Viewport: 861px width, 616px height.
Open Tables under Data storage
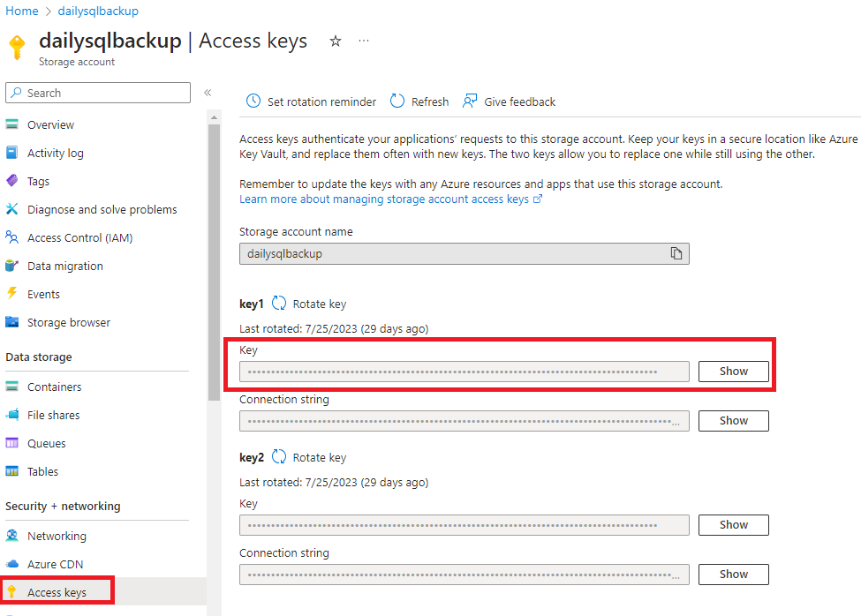(x=43, y=472)
